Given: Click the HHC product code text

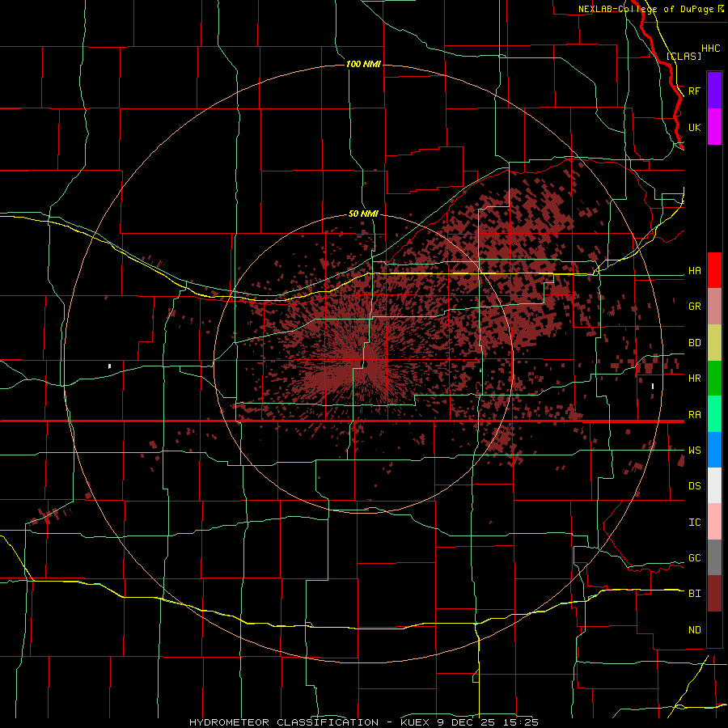Looking at the screenshot, I should [x=710, y=49].
